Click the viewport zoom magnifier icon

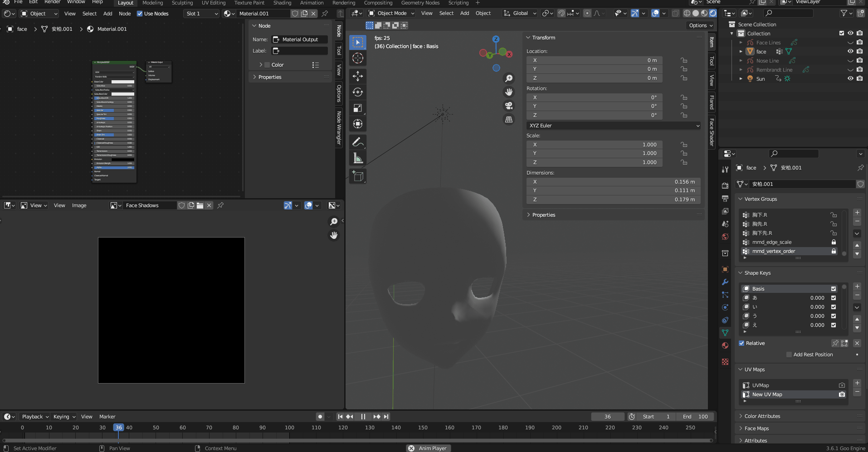[509, 78]
